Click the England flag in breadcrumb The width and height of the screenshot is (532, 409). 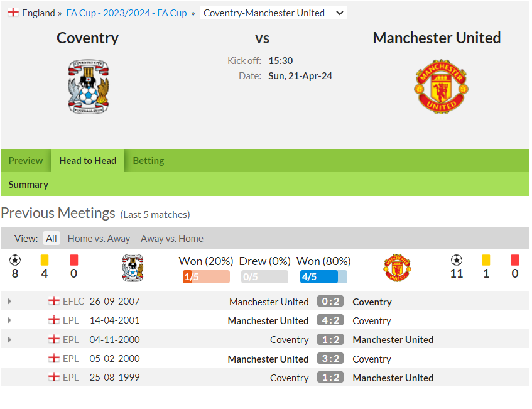[13, 13]
